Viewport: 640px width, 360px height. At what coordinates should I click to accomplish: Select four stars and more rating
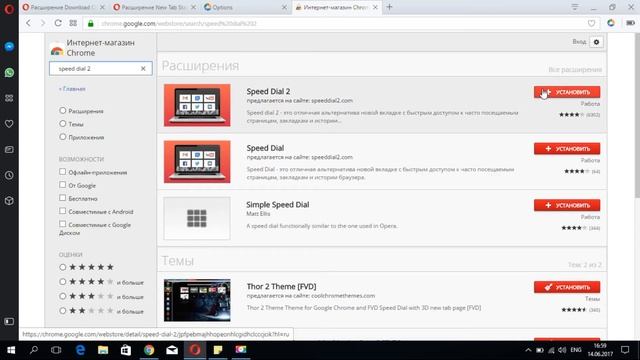tap(62, 282)
